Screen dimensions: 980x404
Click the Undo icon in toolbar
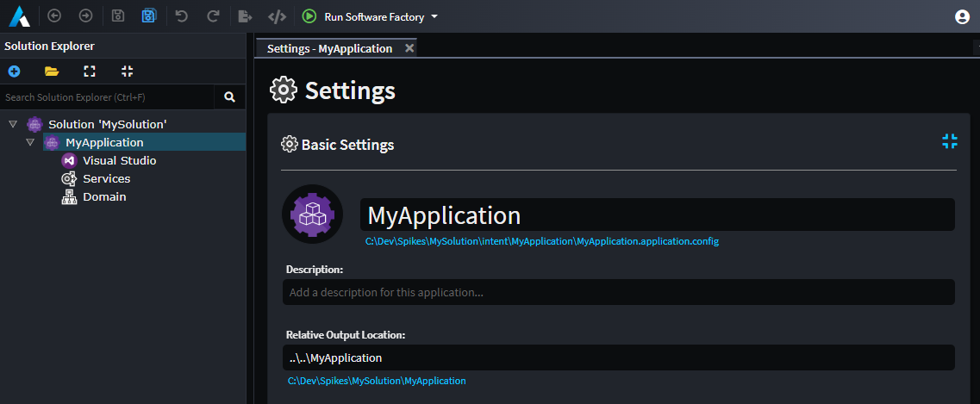[x=181, y=16]
